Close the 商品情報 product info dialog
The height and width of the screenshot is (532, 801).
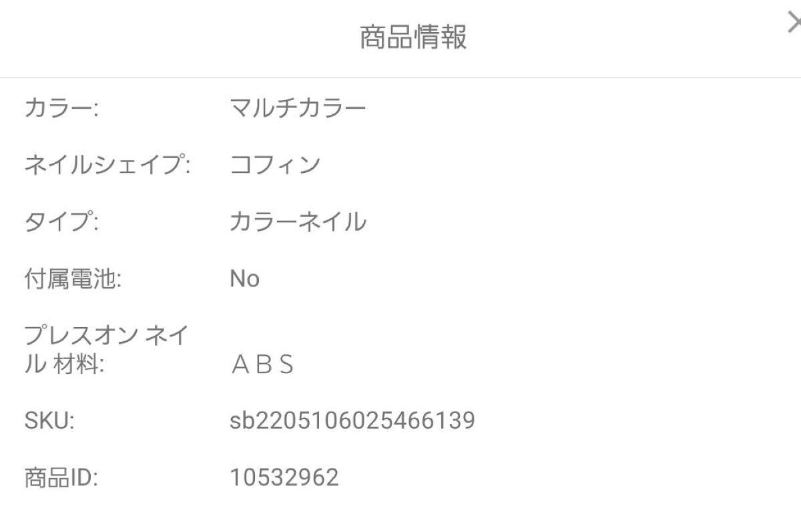(794, 22)
